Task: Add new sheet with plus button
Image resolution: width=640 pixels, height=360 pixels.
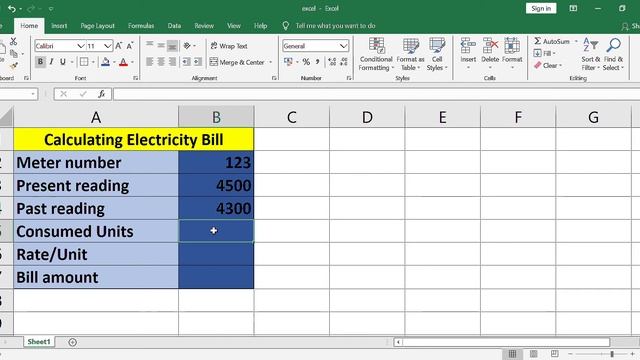Action: pyautogui.click(x=72, y=342)
